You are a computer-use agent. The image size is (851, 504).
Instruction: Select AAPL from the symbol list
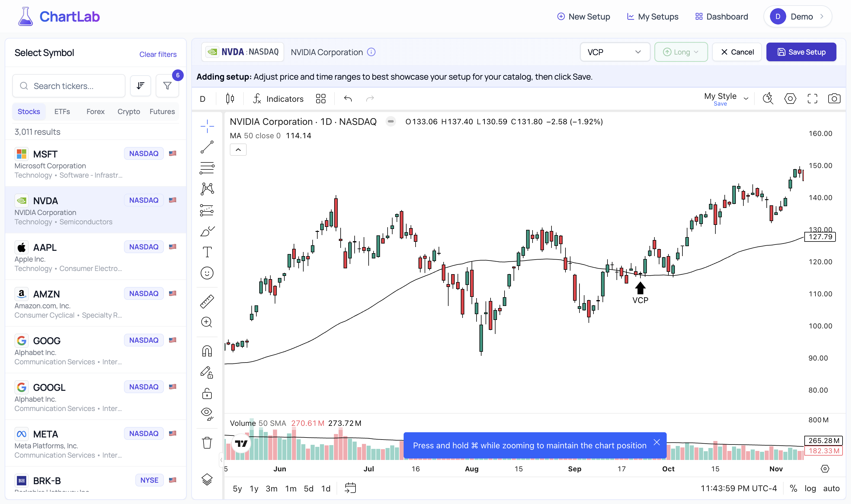95,257
